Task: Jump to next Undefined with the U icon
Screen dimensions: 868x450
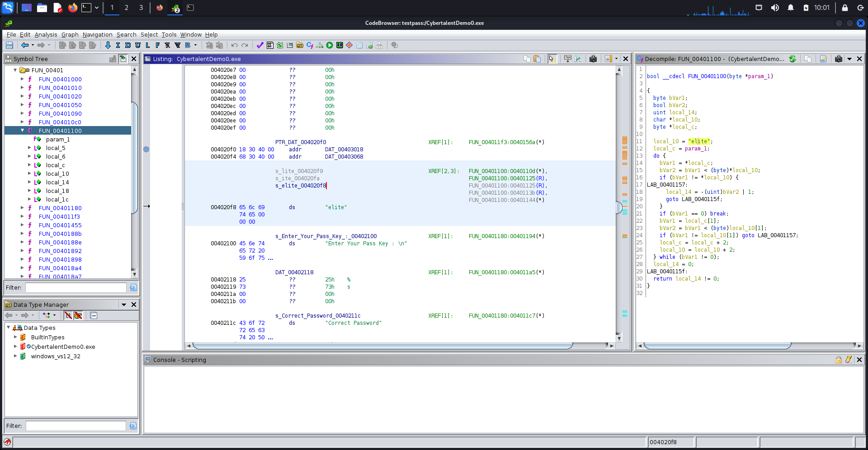Action: click(138, 45)
